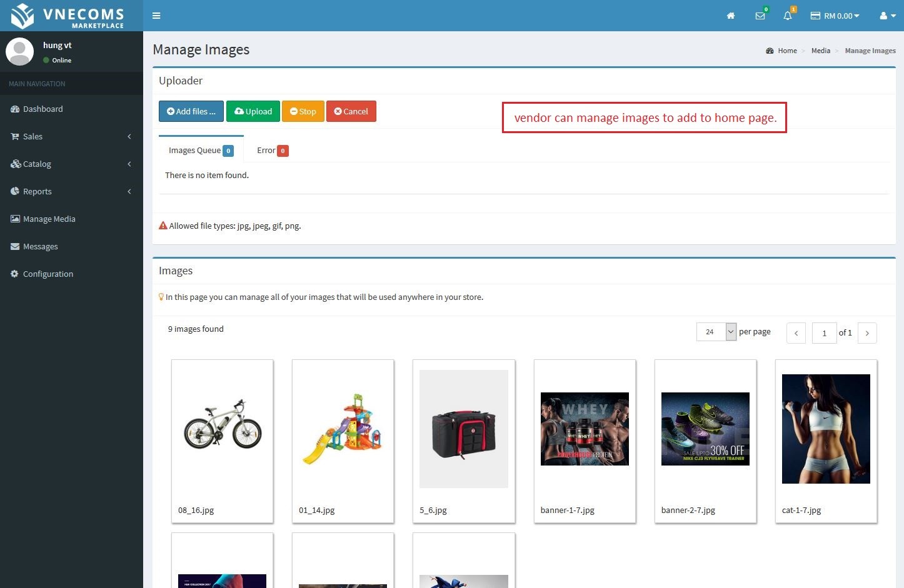Screen dimensions: 904x588
Task: Click the Media breadcrumb link
Action: 821,51
